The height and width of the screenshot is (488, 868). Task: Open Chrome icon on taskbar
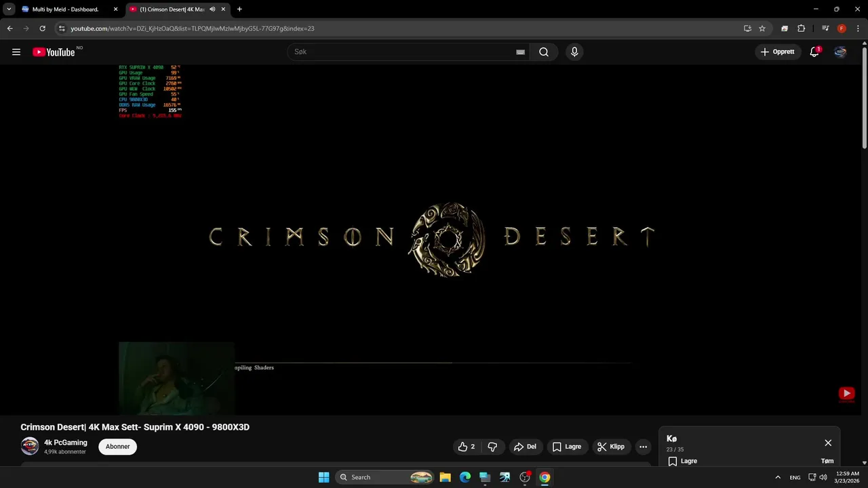545,477
